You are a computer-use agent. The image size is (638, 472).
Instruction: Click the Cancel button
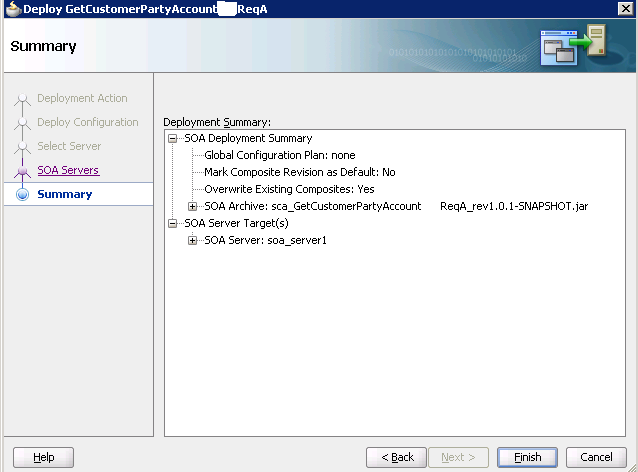coord(596,457)
